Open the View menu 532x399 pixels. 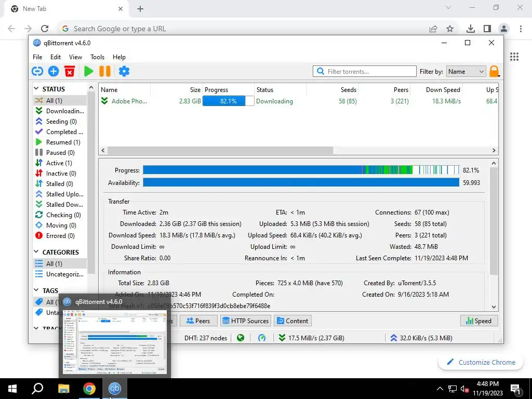coord(75,57)
